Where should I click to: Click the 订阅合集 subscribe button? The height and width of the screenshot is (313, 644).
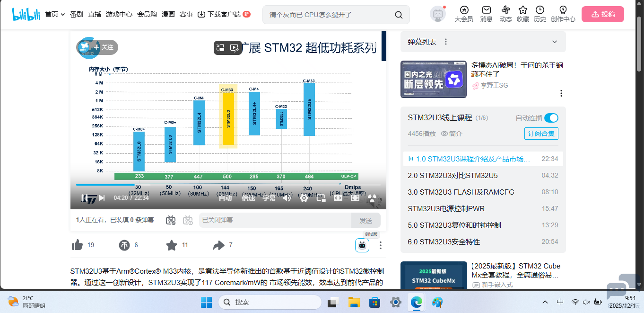[541, 133]
